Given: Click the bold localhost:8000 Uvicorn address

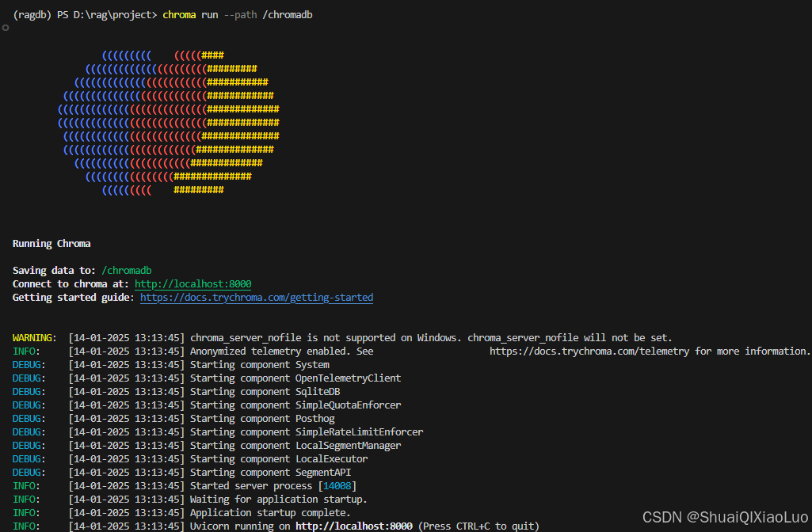Looking at the screenshot, I should [x=353, y=526].
